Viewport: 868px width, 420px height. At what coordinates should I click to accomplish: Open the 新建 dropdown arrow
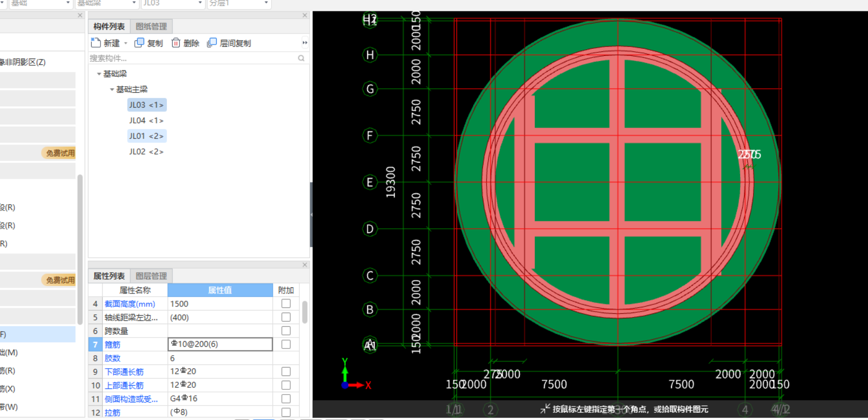click(125, 43)
